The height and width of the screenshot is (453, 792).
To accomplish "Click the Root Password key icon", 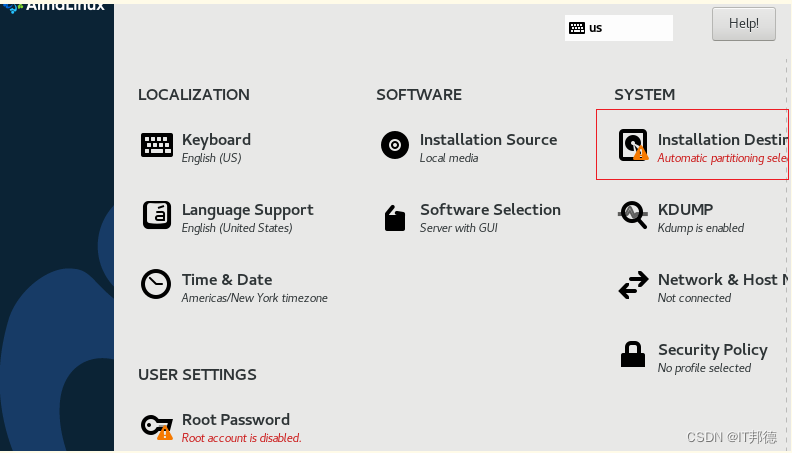I will [x=157, y=426].
